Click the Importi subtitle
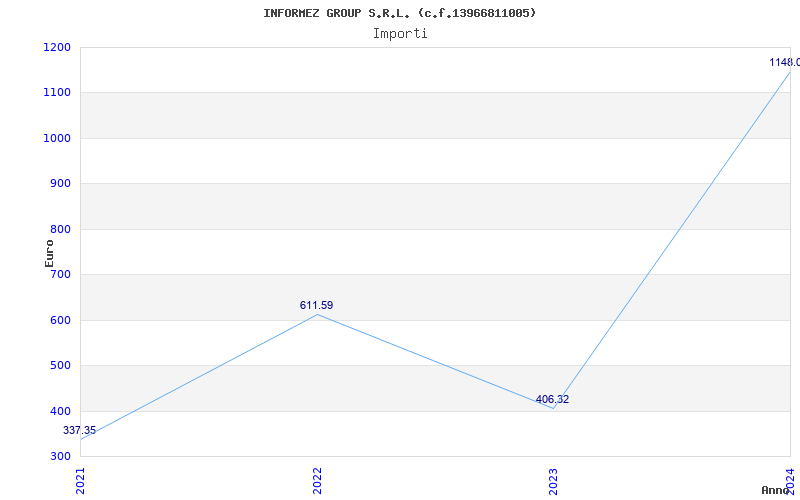Viewport: 800px width, 500px height. pyautogui.click(x=399, y=34)
